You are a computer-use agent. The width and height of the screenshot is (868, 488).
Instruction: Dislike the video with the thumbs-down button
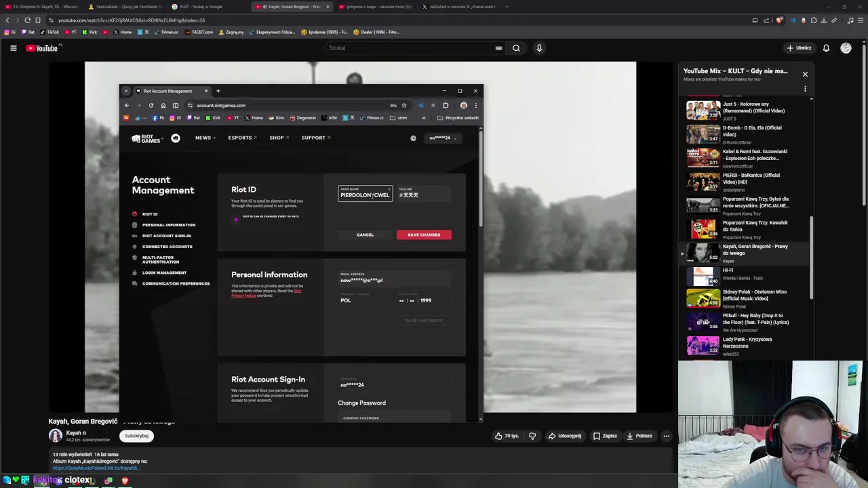pos(532,436)
